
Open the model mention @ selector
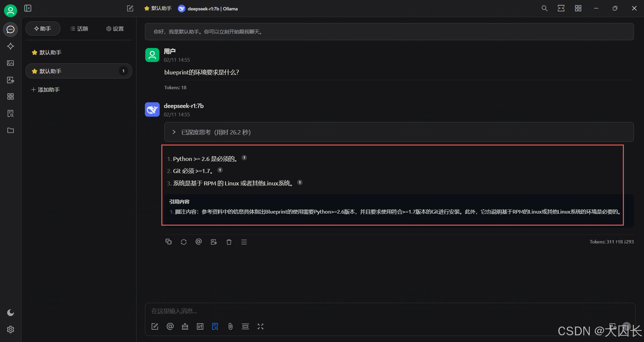pos(170,326)
